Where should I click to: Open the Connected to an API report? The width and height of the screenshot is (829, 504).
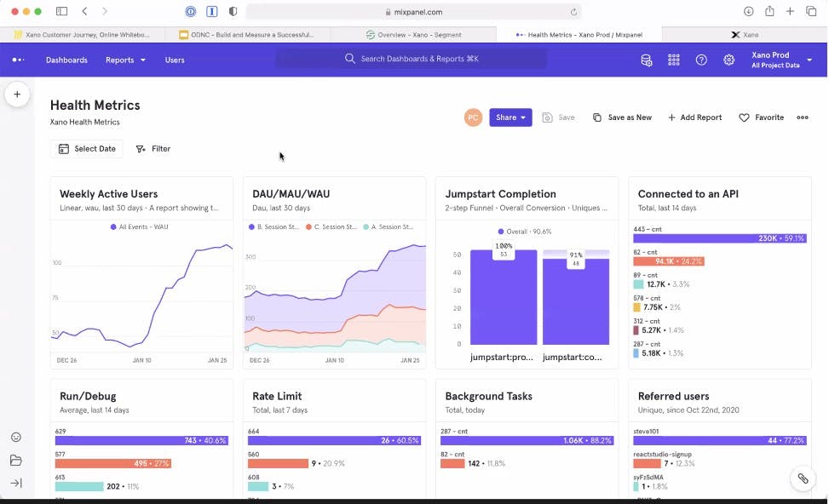[688, 194]
